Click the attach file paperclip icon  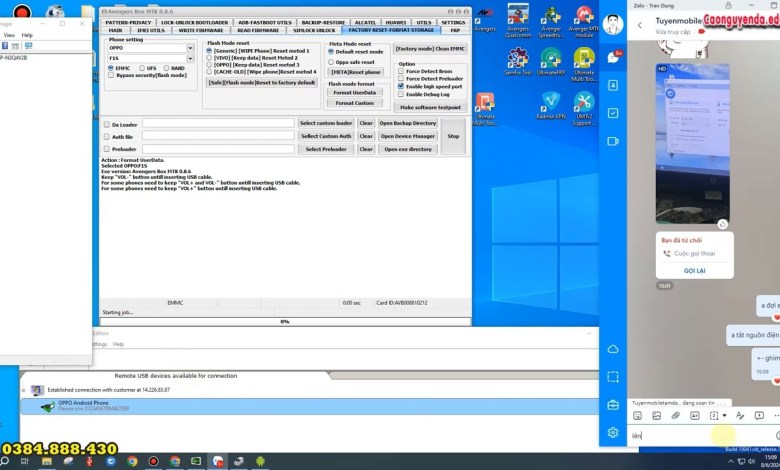[x=675, y=415]
